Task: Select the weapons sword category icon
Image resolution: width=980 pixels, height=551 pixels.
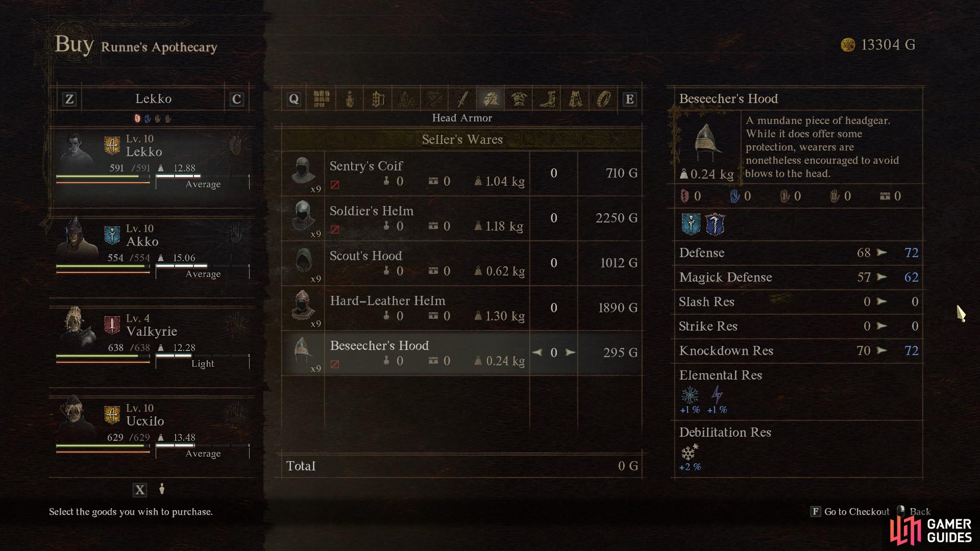Action: pos(462,98)
